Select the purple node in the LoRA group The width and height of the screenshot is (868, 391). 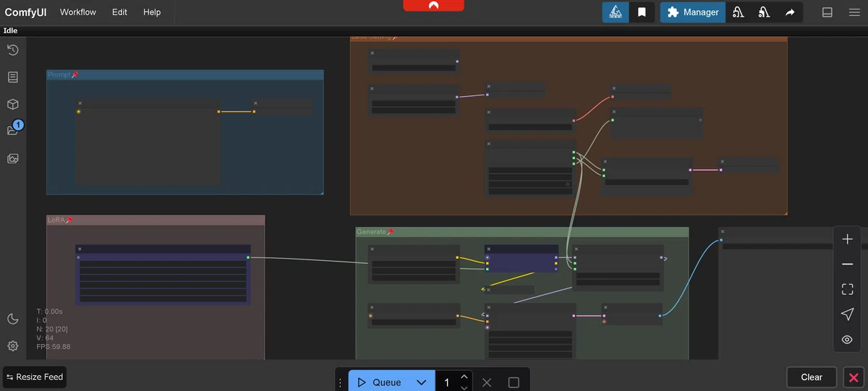tap(163, 275)
